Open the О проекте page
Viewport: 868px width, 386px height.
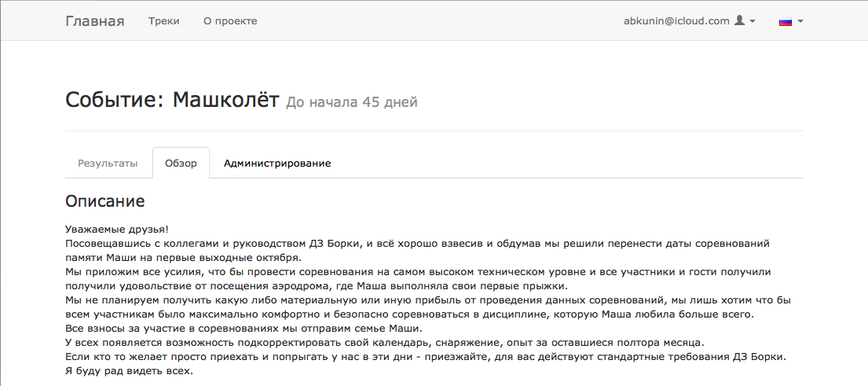[230, 21]
